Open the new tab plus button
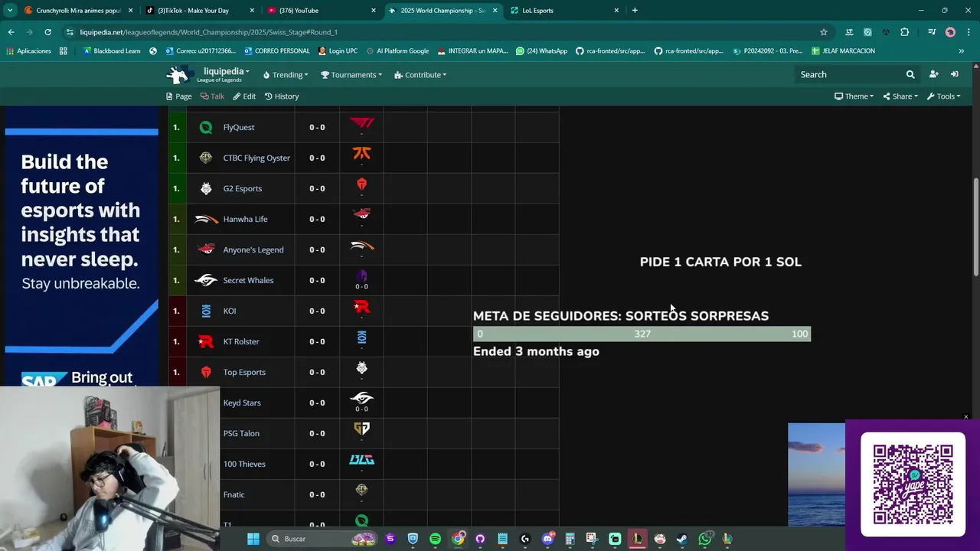The image size is (980, 551). pyautogui.click(x=635, y=11)
